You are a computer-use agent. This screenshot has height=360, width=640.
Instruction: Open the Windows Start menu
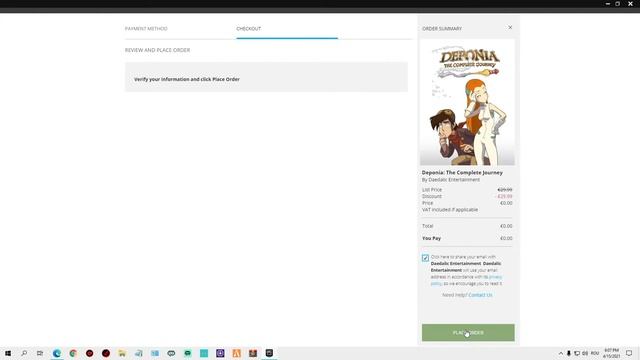[8, 353]
